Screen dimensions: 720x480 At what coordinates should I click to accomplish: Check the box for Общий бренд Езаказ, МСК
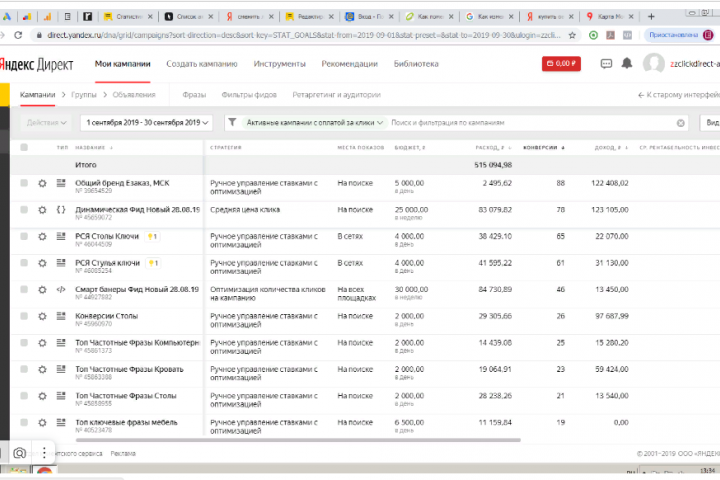24,183
